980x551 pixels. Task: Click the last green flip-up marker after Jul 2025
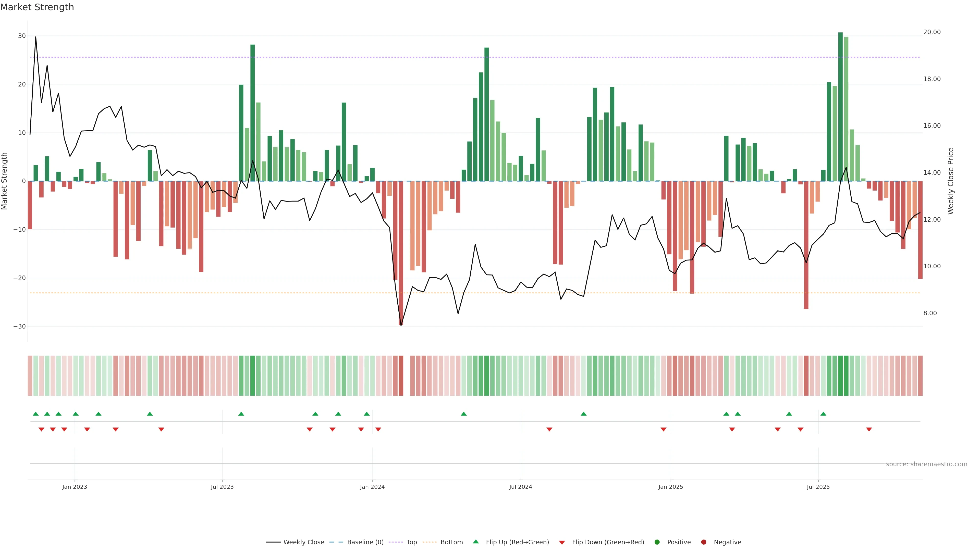click(823, 414)
